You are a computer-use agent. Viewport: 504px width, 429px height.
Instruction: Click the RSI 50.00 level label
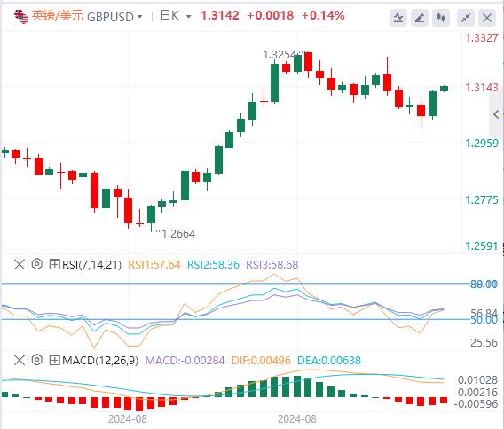coord(484,320)
